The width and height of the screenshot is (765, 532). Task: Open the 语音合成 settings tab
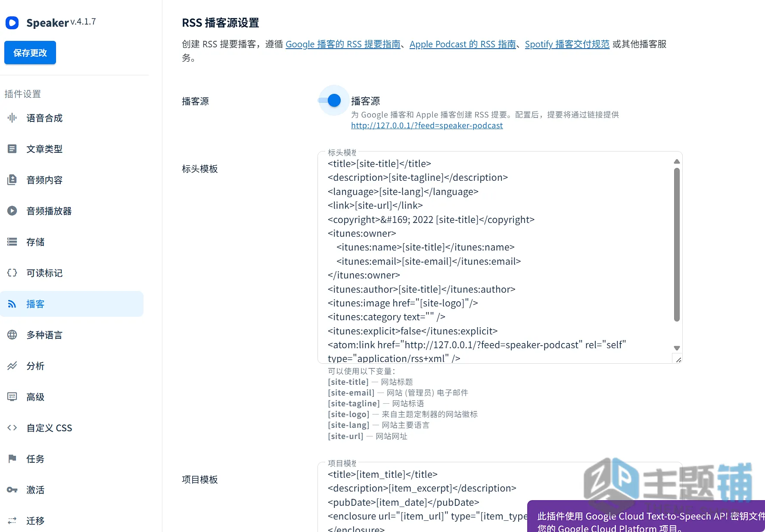(72, 118)
